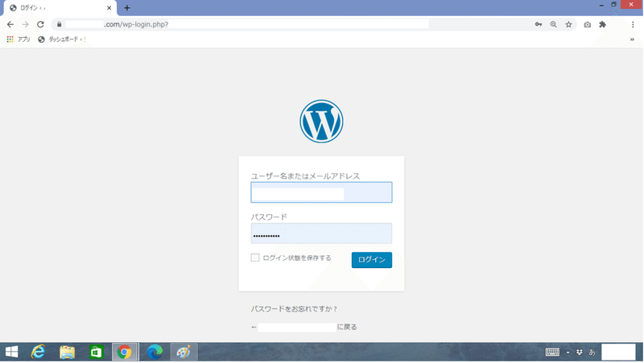The width and height of the screenshot is (644, 363).
Task: Click the camera screenshot extension icon
Action: (588, 25)
